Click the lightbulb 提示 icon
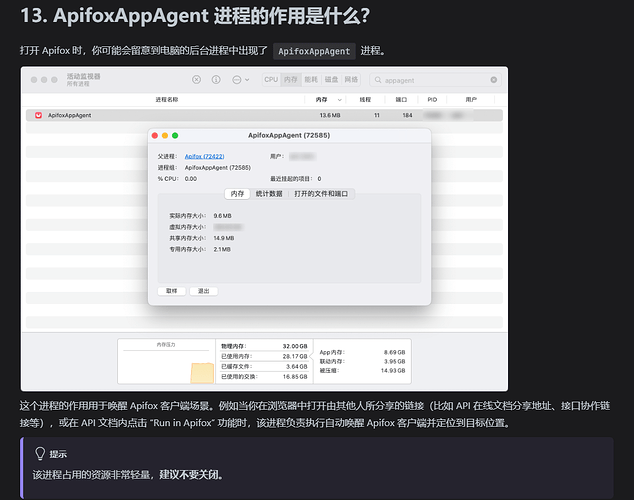This screenshot has height=500, width=634. coord(40,454)
